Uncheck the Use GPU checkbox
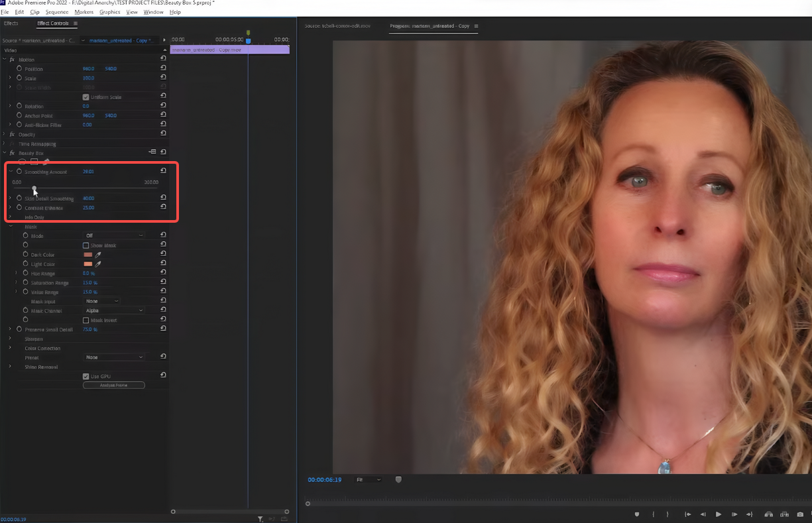The image size is (812, 523). pos(86,376)
